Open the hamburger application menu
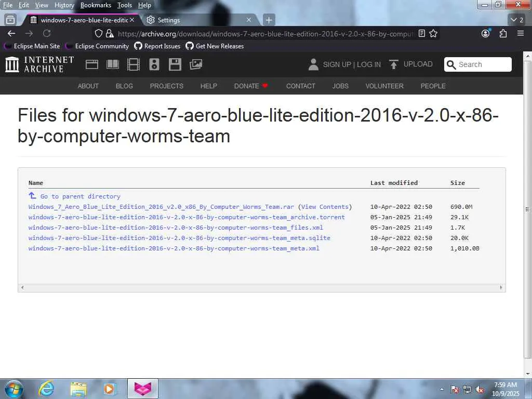 pyautogui.click(x=521, y=33)
